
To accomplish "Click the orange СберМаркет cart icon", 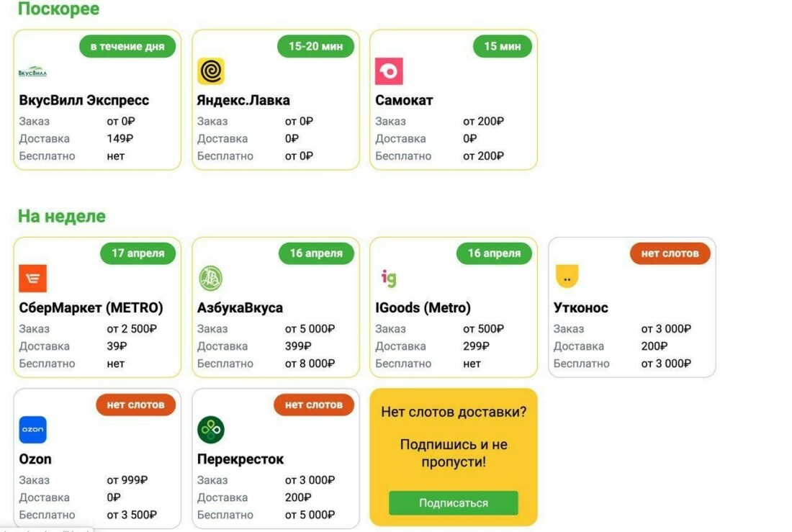I will point(32,279).
